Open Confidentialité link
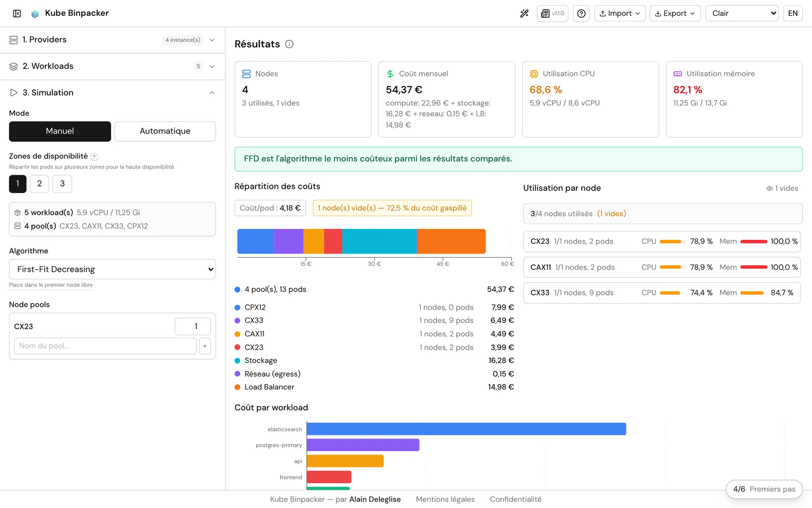The width and height of the screenshot is (812, 508). click(516, 499)
